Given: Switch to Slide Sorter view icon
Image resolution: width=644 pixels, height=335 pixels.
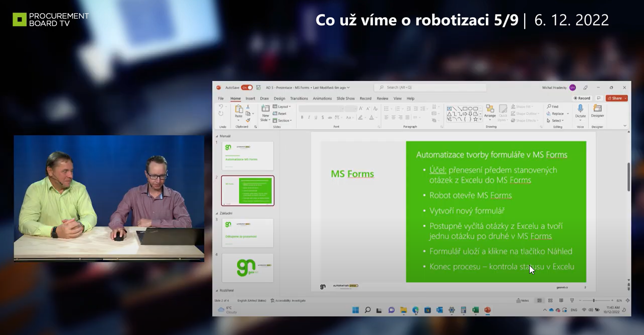Looking at the screenshot, I should 550,300.
